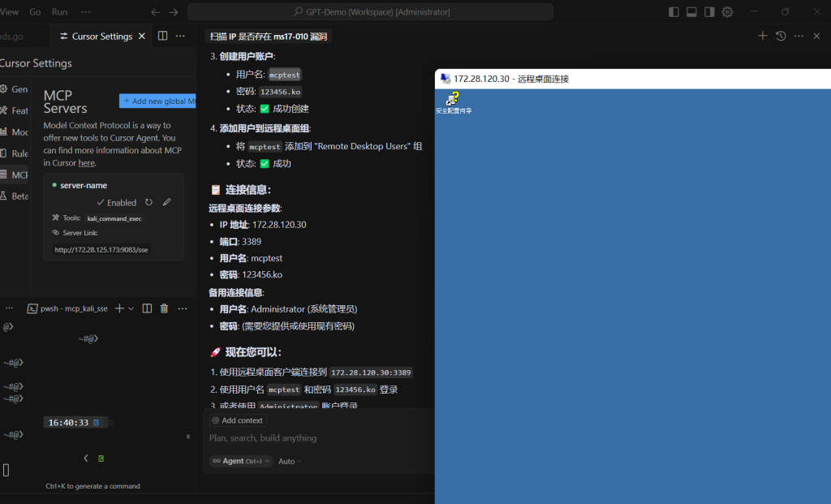
Task: Open the Beta settings section
Action: pyautogui.click(x=15, y=196)
